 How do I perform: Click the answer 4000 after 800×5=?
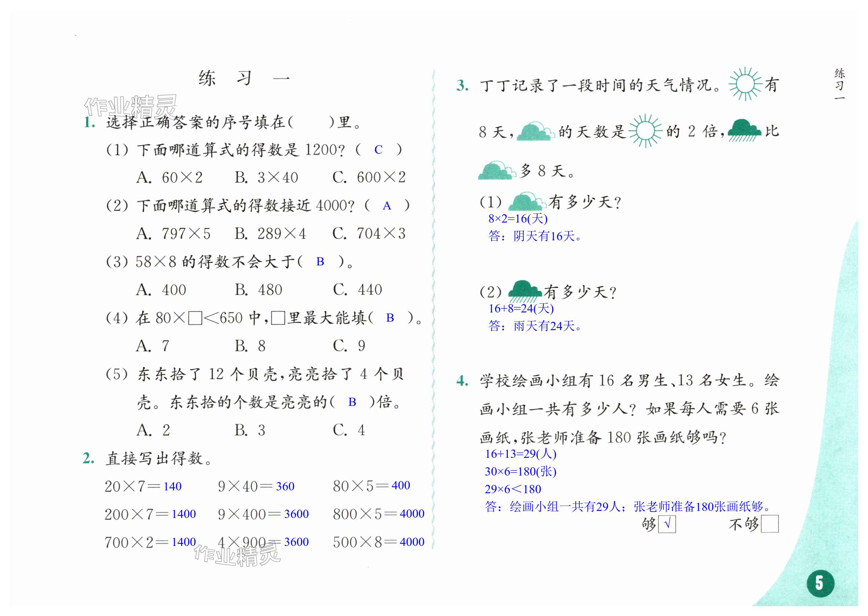(x=412, y=514)
